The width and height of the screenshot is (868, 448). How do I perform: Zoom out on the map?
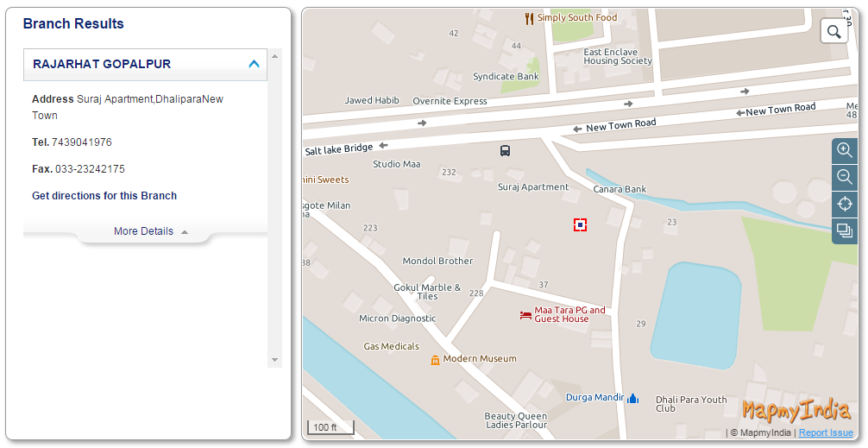point(844,177)
